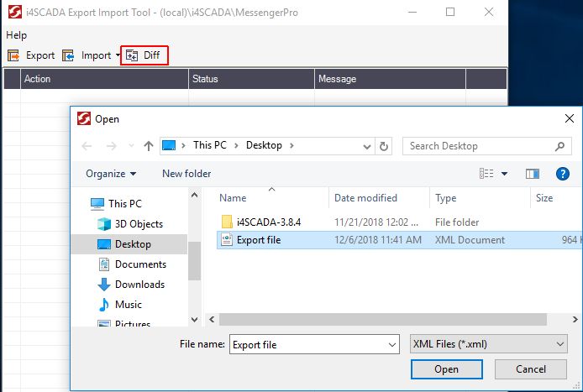Click the Action column header
Screen dimensions: 583x392
[104, 79]
